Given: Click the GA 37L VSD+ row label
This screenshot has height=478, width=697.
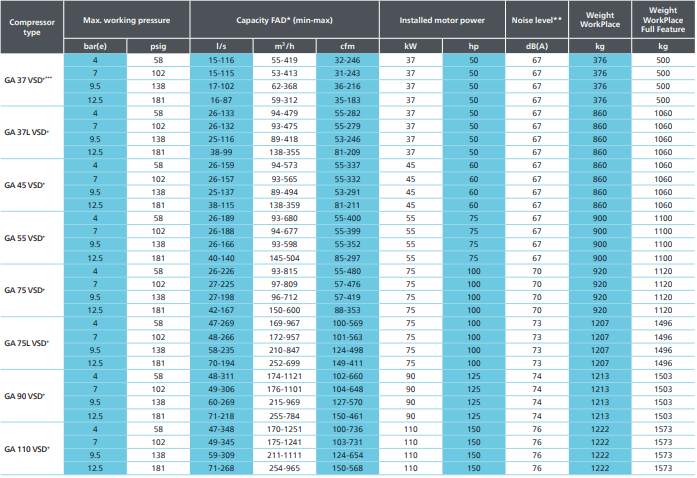Looking at the screenshot, I should 27,132.
